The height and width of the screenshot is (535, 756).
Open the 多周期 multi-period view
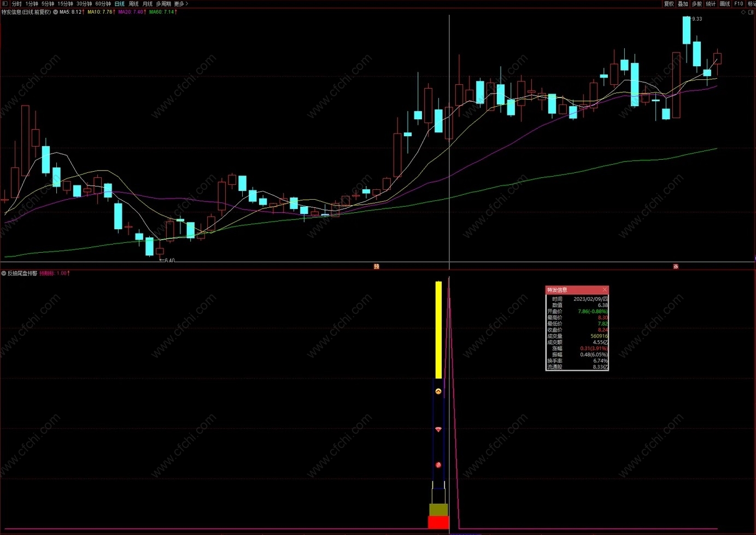[163, 4]
